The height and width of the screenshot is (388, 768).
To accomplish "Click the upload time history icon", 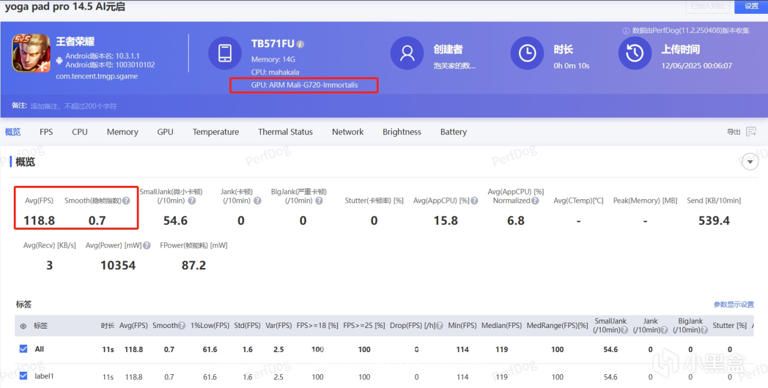I will [x=635, y=53].
